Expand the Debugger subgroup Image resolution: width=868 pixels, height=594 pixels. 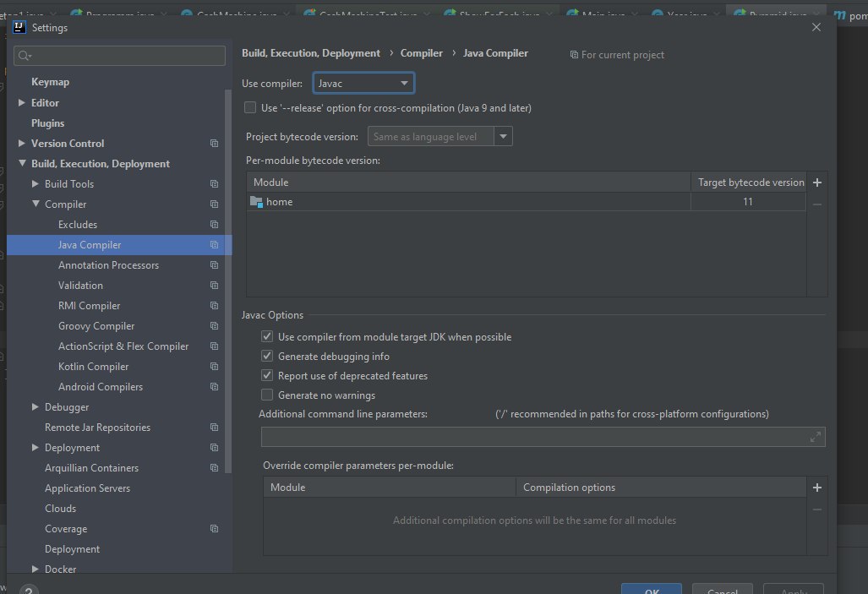[35, 407]
